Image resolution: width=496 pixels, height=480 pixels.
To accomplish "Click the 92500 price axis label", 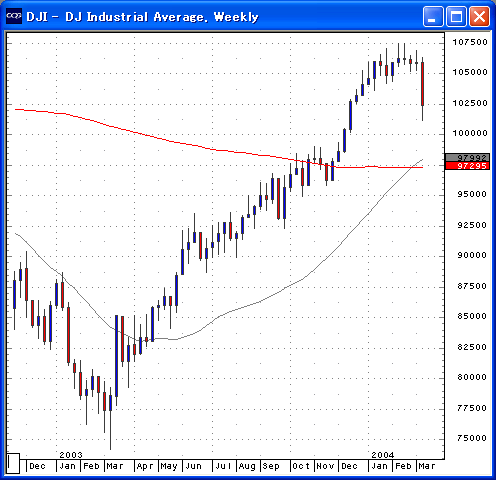I will click(472, 225).
